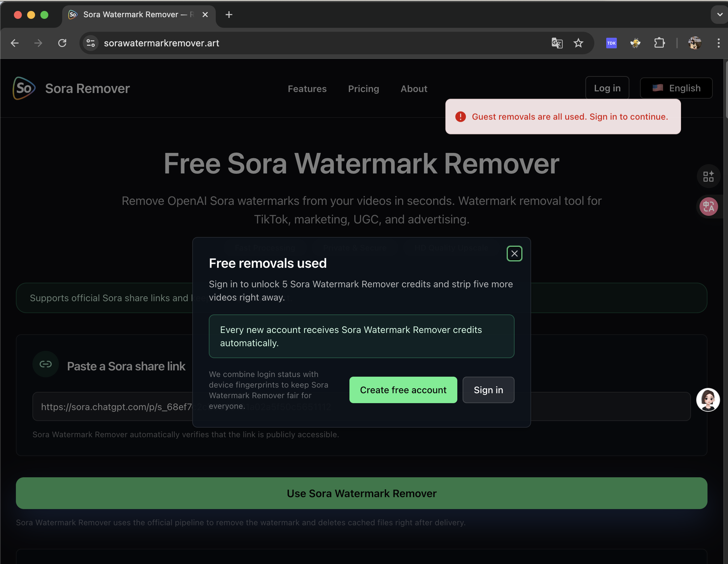Open the Chrome profile menu
The width and height of the screenshot is (728, 564).
(695, 43)
